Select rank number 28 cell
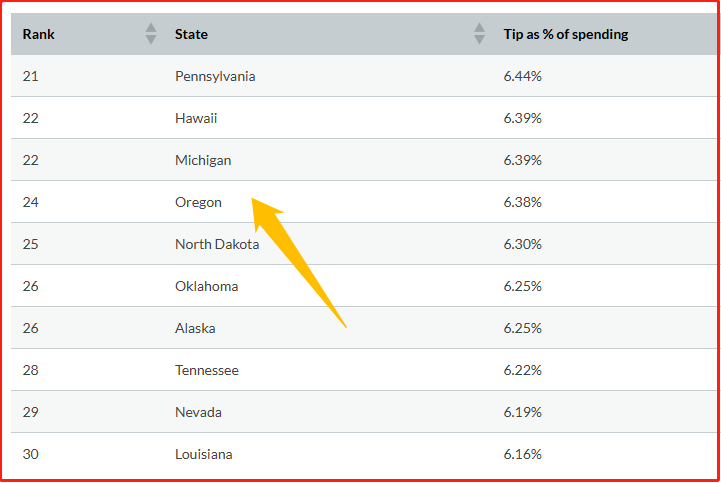The width and height of the screenshot is (721, 483). 31,370
